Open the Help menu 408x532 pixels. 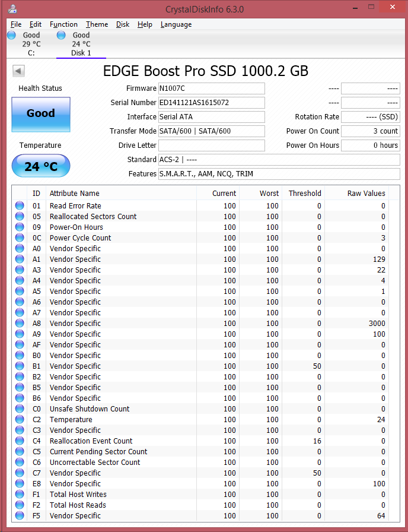145,24
